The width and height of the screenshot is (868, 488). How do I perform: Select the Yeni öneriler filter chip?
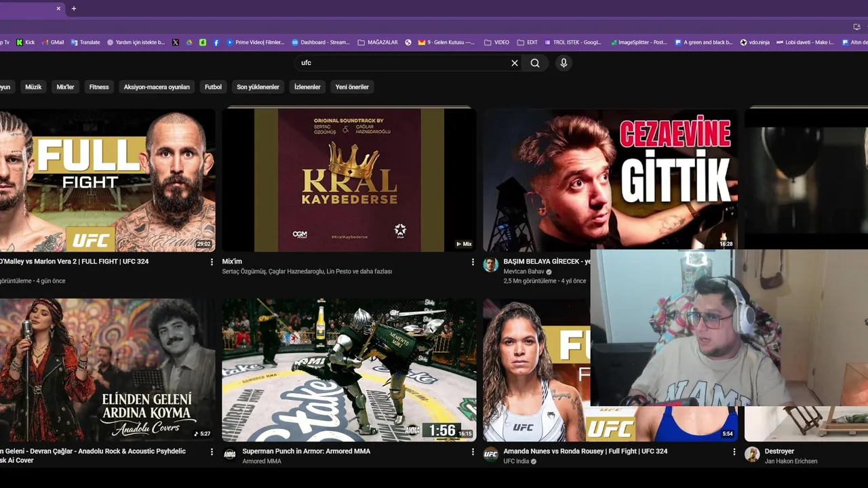point(352,87)
